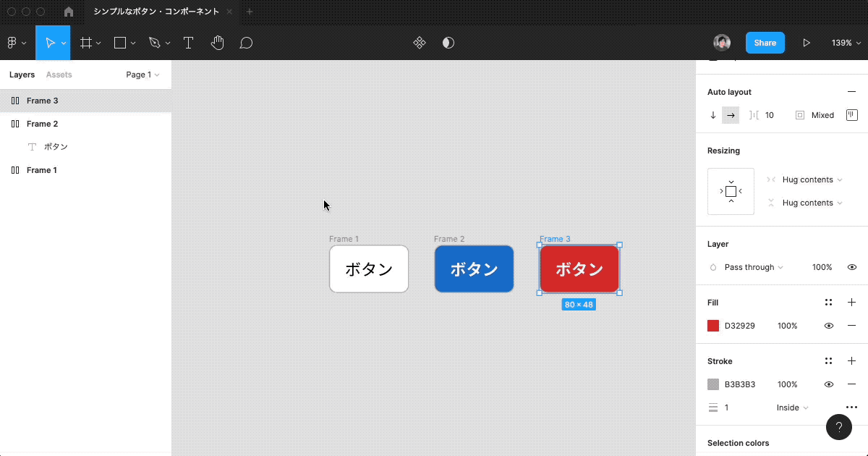The height and width of the screenshot is (456, 868).
Task: Open the Pass through blend mode dropdown
Action: 754,267
